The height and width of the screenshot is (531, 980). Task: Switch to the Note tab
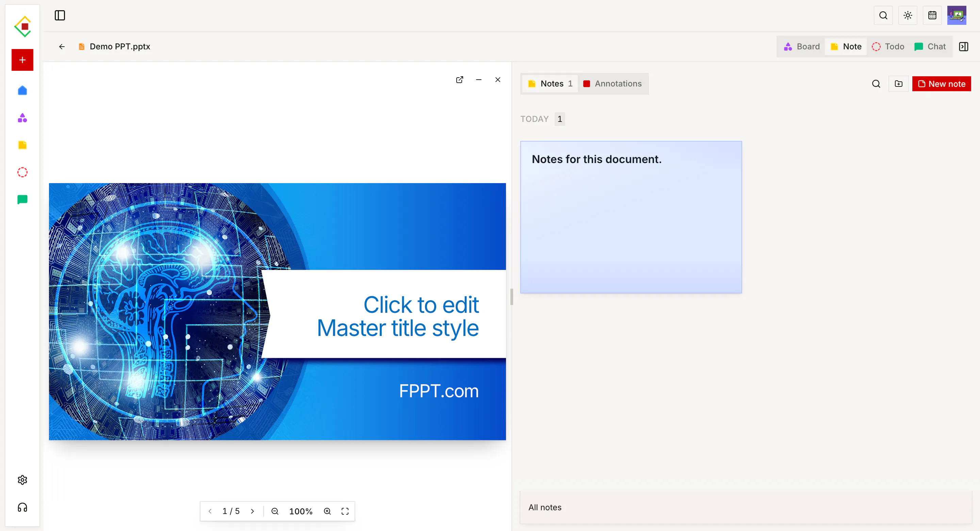[x=846, y=46]
